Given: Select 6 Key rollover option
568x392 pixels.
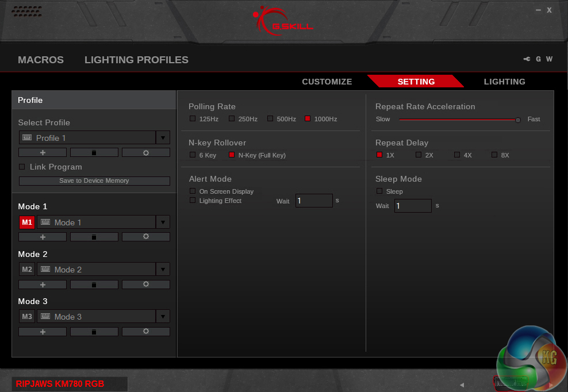Looking at the screenshot, I should click(x=193, y=155).
